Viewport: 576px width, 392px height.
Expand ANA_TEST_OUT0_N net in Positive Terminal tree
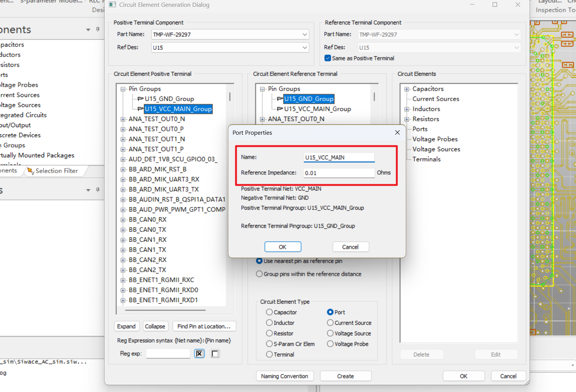[x=123, y=119]
